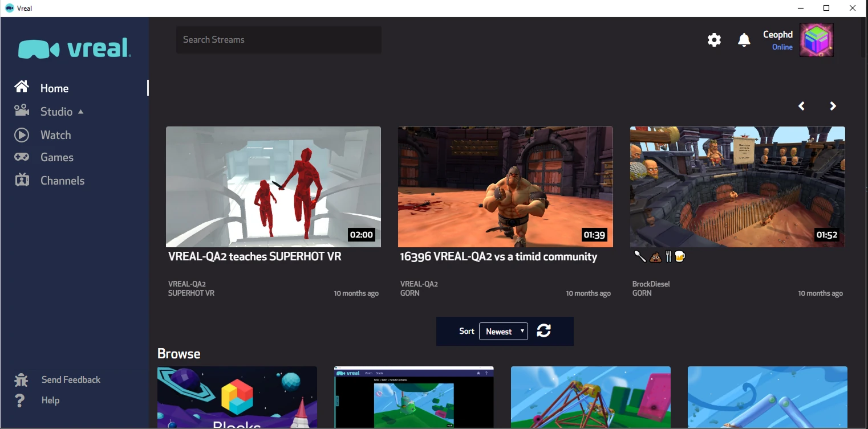The height and width of the screenshot is (429, 868).
Task: Click '10 months ago' on SUPERHOT VR video
Action: click(356, 293)
